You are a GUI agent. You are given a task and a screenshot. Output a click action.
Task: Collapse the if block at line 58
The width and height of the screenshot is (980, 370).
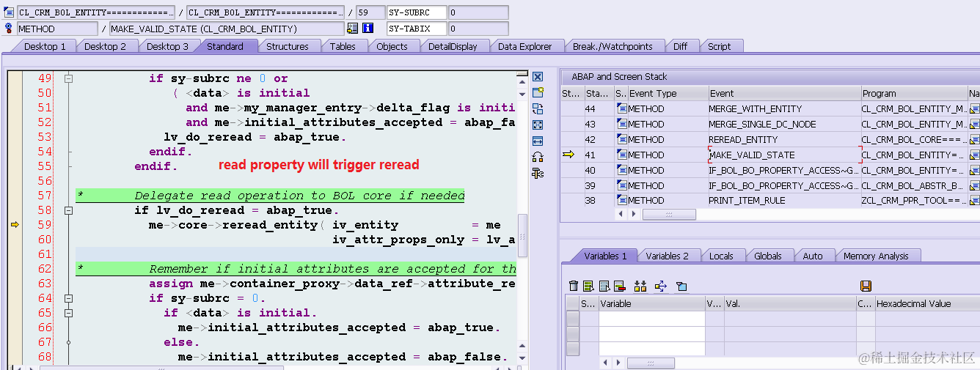pos(68,210)
